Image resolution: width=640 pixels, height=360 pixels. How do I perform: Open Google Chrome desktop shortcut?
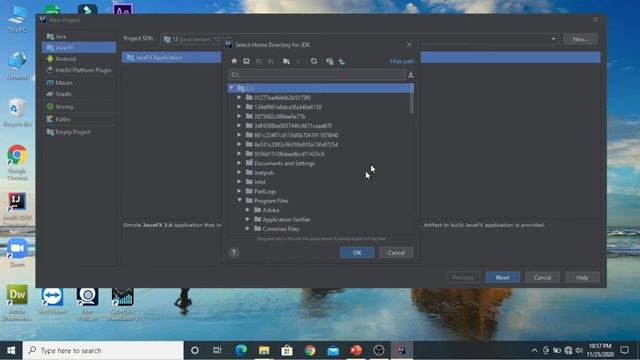coord(17,162)
